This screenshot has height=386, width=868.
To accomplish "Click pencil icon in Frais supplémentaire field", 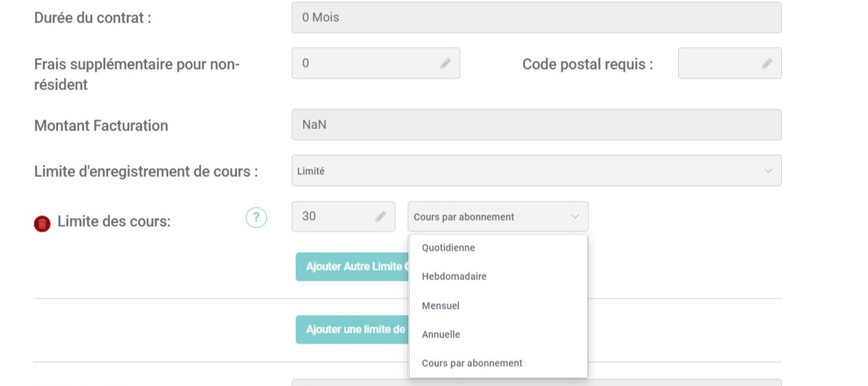I will point(445,64).
